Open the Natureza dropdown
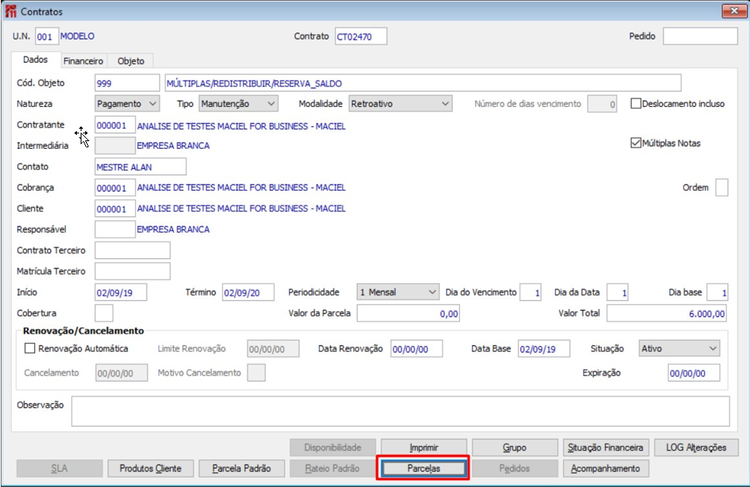The height and width of the screenshot is (487, 750). (127, 104)
